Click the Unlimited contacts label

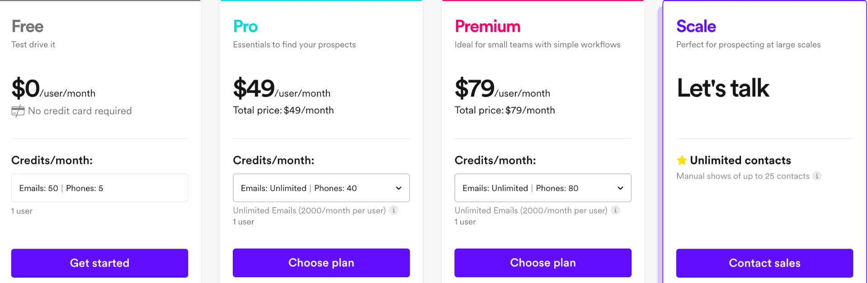pos(740,160)
